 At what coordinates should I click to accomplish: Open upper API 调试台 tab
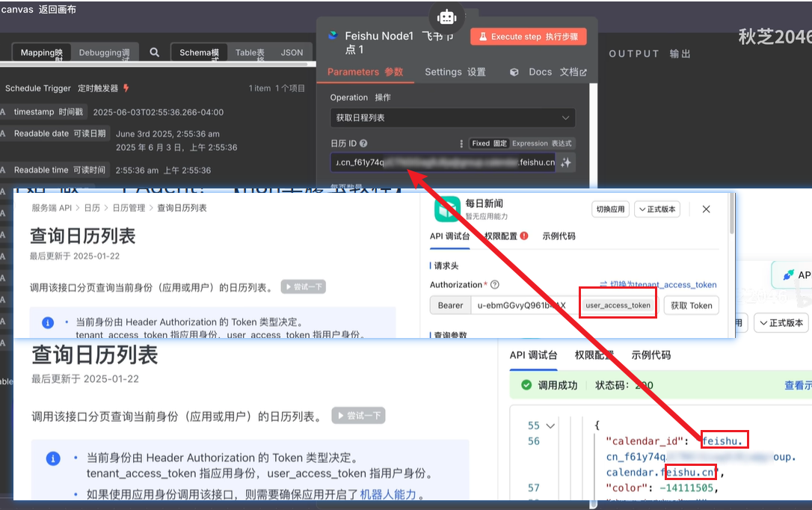[449, 236]
